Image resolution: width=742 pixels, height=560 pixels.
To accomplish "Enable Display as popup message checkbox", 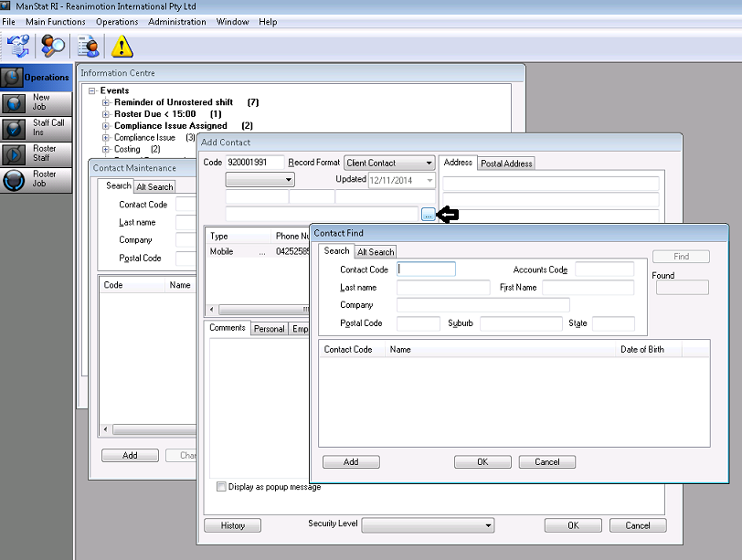I will [x=221, y=487].
